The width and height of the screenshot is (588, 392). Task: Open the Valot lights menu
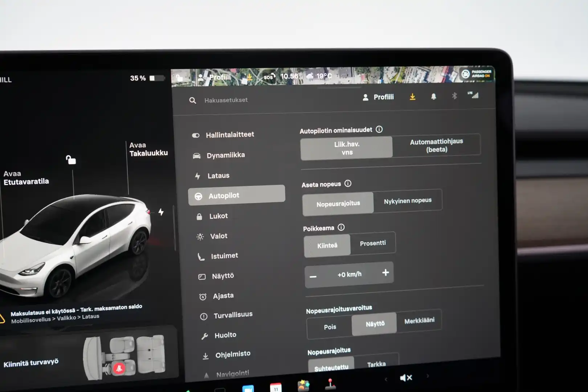[212, 236]
